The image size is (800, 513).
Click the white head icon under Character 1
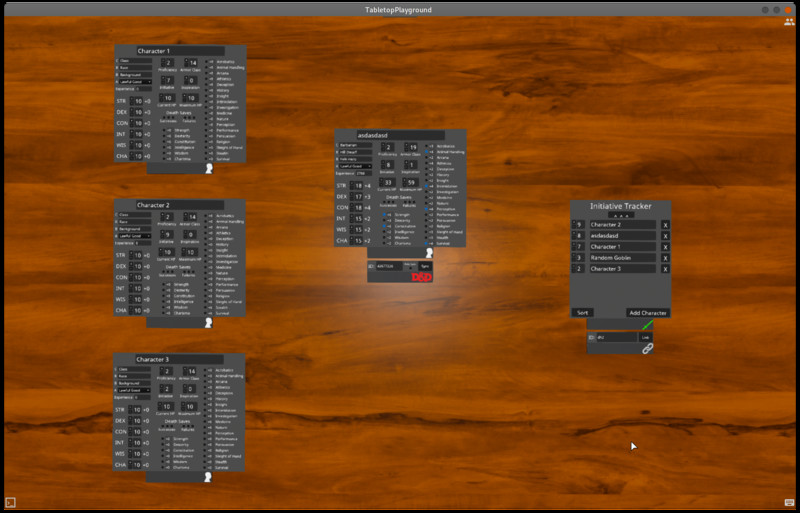click(x=209, y=169)
